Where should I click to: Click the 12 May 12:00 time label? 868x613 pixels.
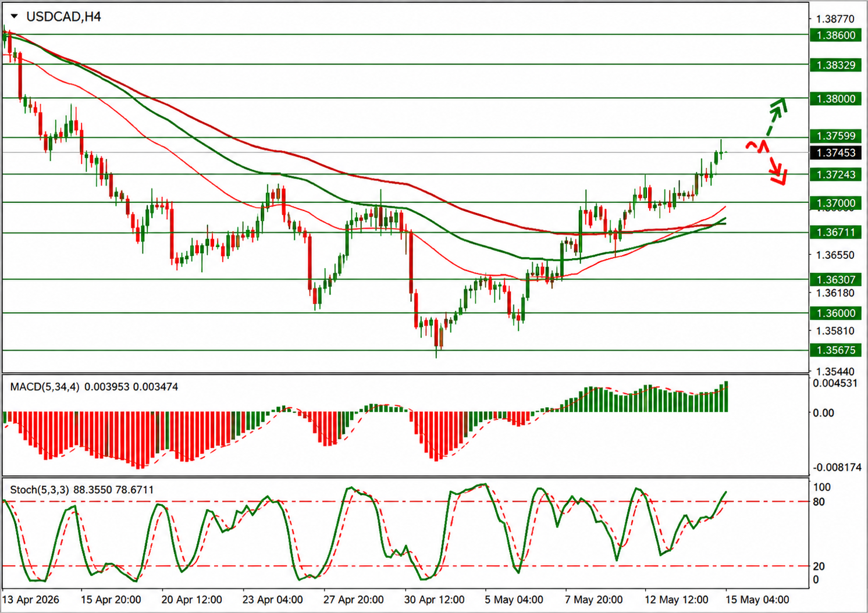click(676, 600)
